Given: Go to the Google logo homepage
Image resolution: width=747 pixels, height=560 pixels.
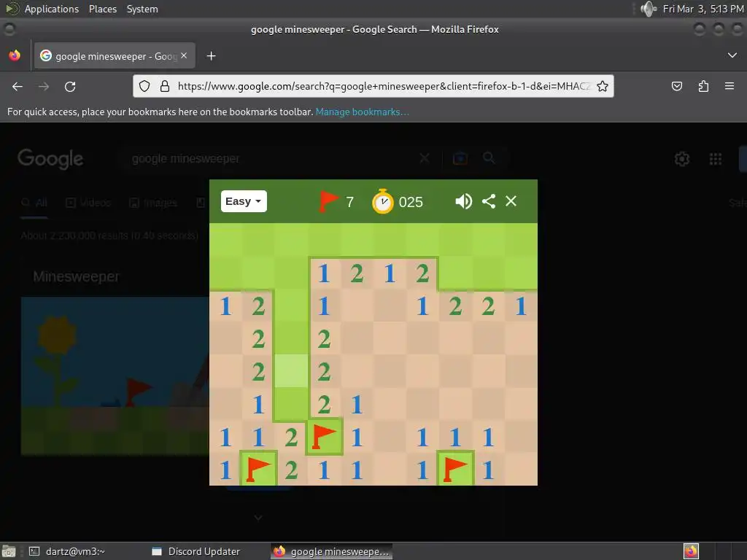Looking at the screenshot, I should tap(50, 158).
